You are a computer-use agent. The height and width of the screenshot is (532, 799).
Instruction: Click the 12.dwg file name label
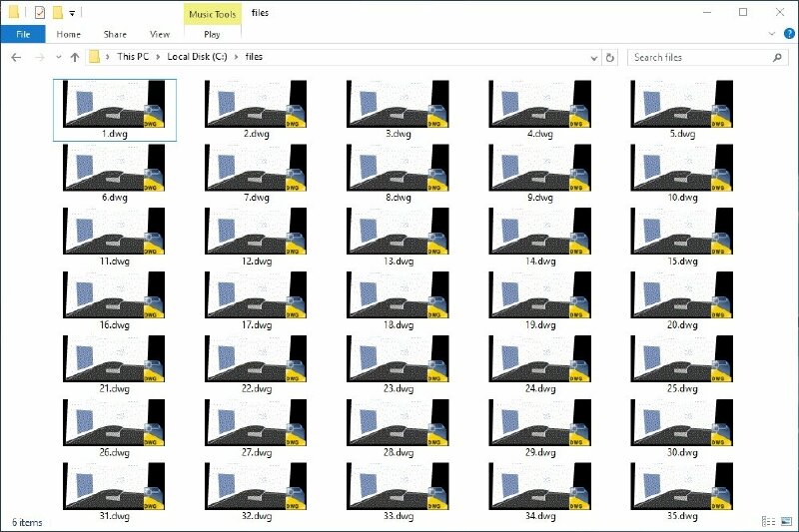pos(257,262)
